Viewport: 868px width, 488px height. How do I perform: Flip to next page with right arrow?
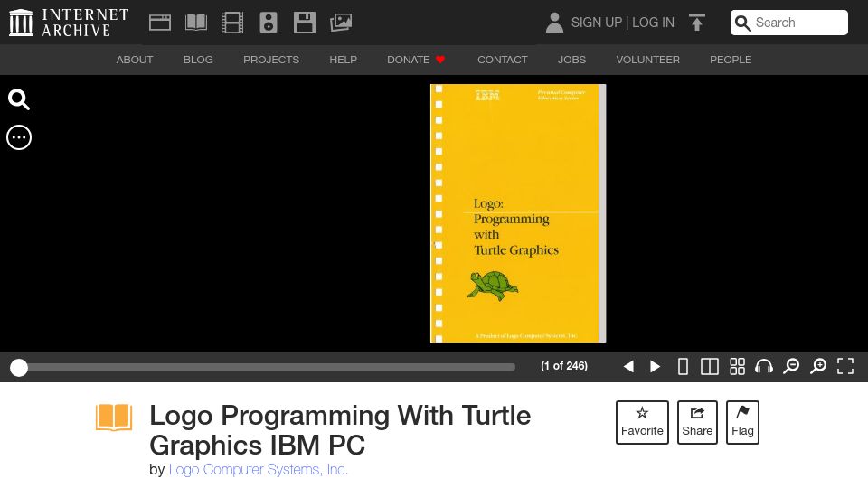[655, 366]
